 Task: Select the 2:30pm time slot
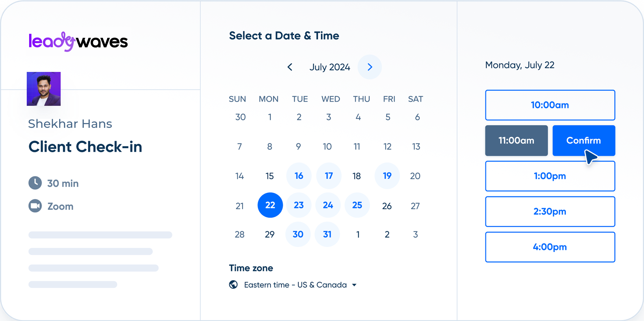click(x=550, y=212)
